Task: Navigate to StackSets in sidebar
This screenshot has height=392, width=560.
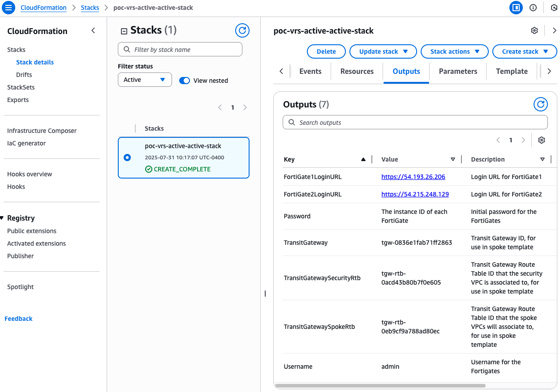Action: [21, 87]
